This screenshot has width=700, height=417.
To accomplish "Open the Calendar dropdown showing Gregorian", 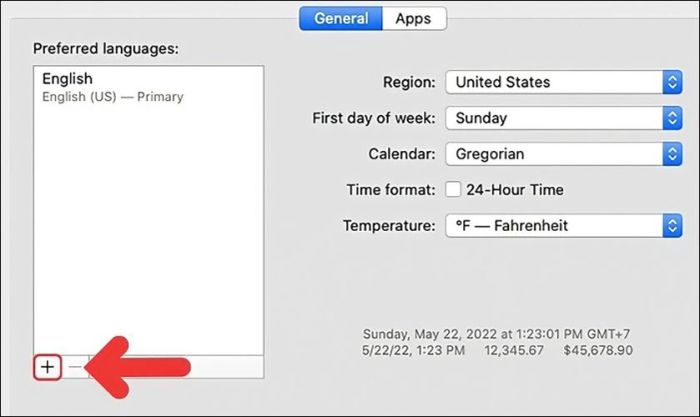I will (x=564, y=154).
